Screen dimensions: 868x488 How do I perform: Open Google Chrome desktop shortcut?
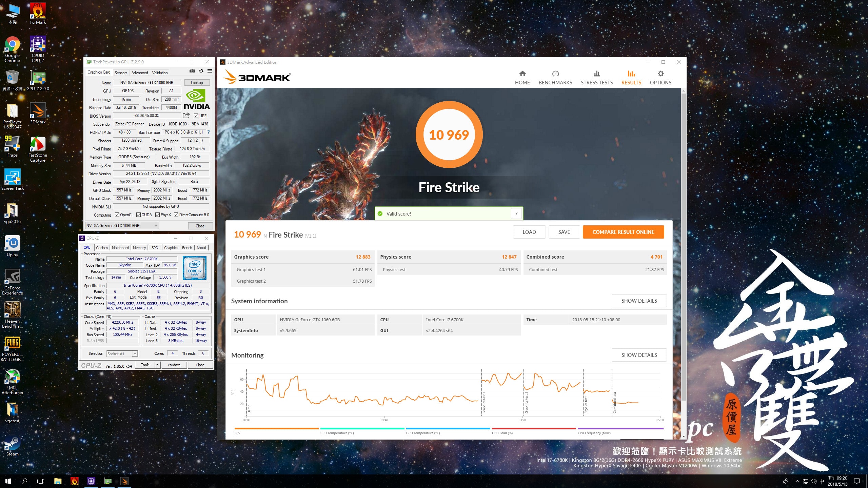tap(12, 49)
